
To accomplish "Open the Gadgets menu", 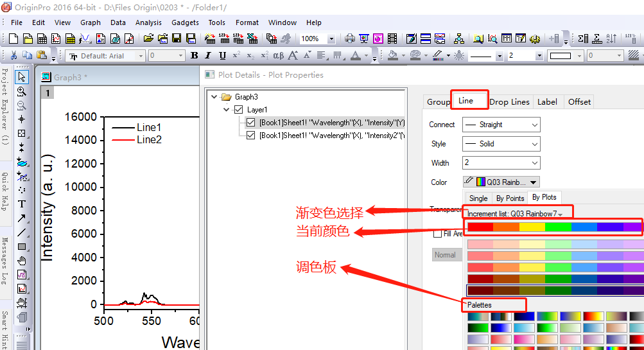I will click(x=185, y=22).
